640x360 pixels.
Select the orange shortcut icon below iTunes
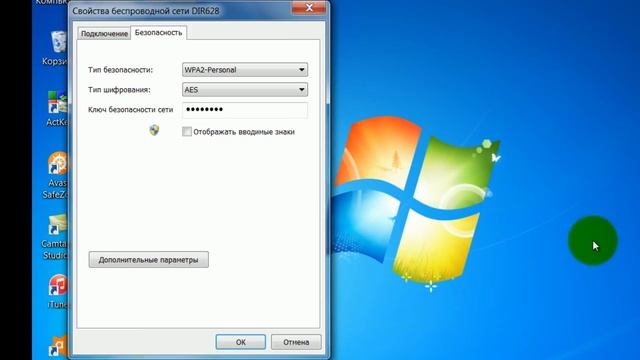click(x=58, y=346)
